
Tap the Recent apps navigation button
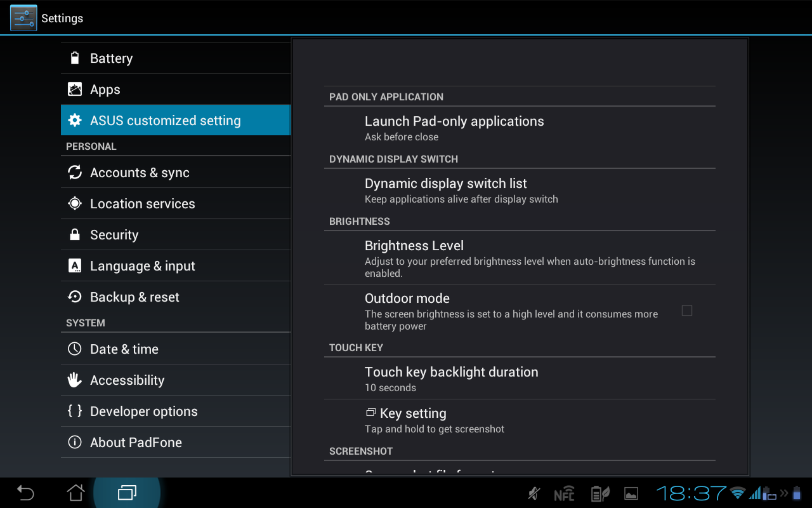coord(127,493)
